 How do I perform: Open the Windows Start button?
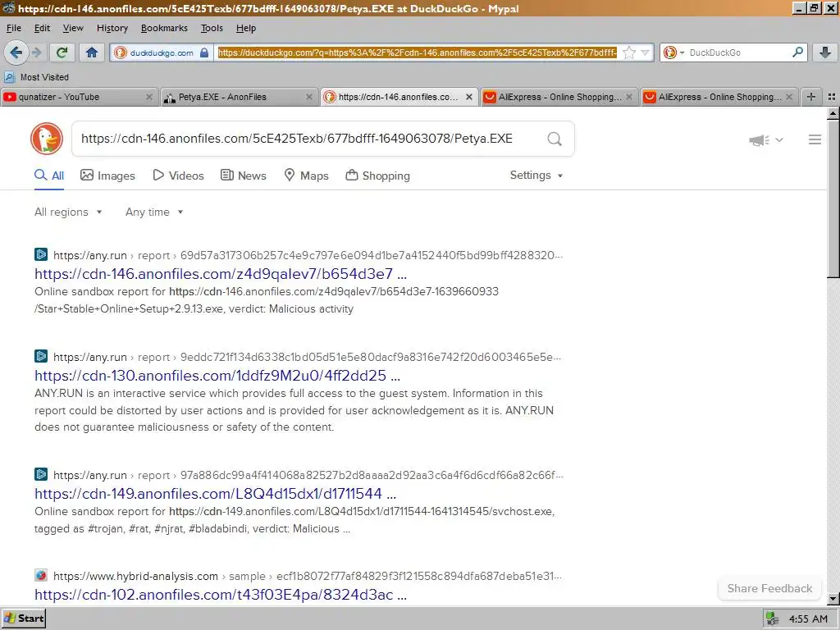[x=24, y=619]
